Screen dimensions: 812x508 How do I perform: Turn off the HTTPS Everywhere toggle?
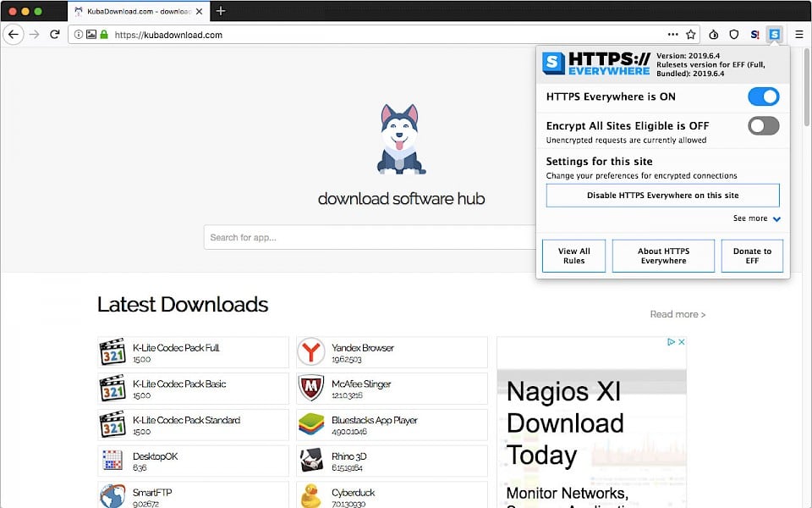pos(763,97)
